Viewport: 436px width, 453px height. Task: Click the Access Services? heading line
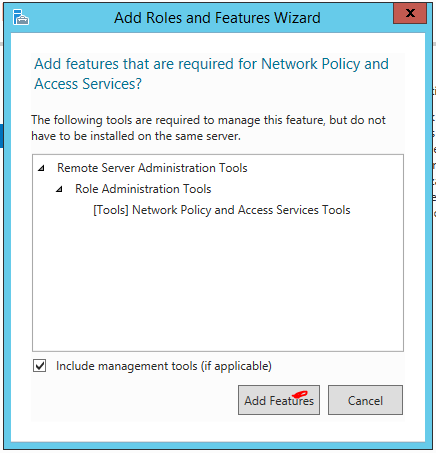(88, 84)
